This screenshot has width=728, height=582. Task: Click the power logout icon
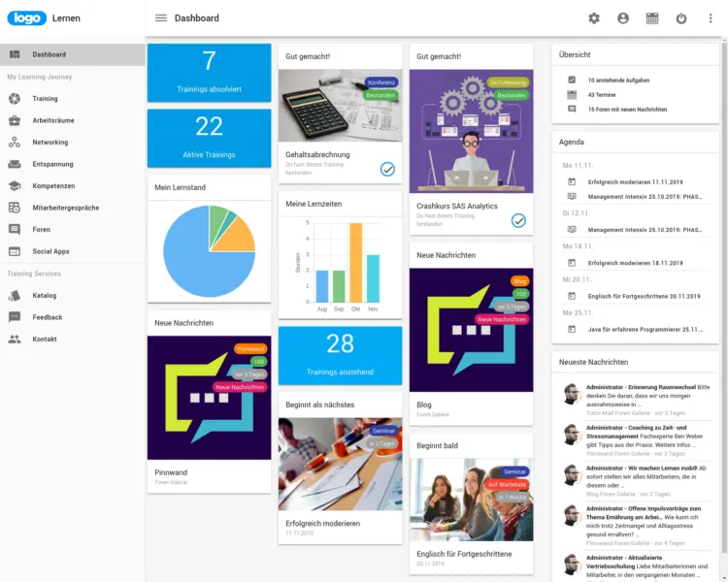pos(681,18)
